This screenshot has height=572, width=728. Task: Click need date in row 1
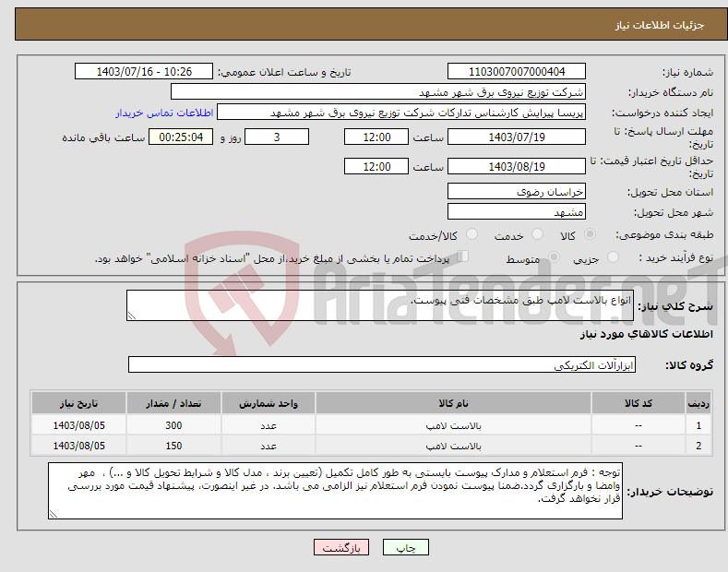(x=78, y=425)
